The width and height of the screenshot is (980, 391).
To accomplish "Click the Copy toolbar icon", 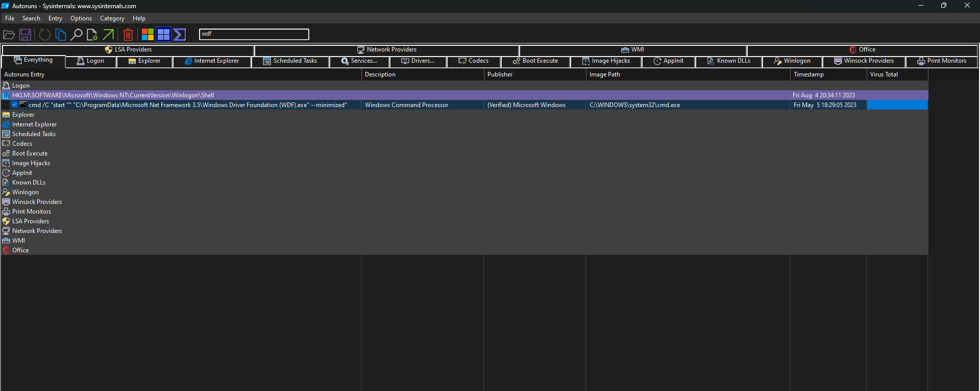I will pyautogui.click(x=61, y=35).
